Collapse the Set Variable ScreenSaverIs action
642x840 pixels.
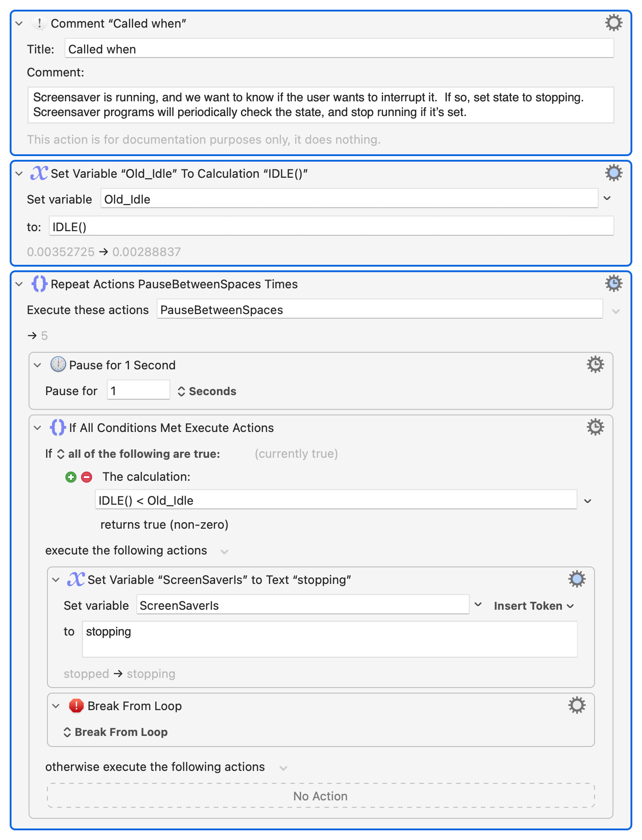(56, 580)
